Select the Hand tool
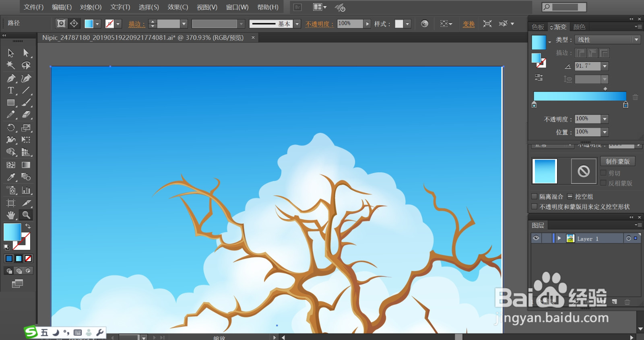644x340 pixels. [x=11, y=215]
